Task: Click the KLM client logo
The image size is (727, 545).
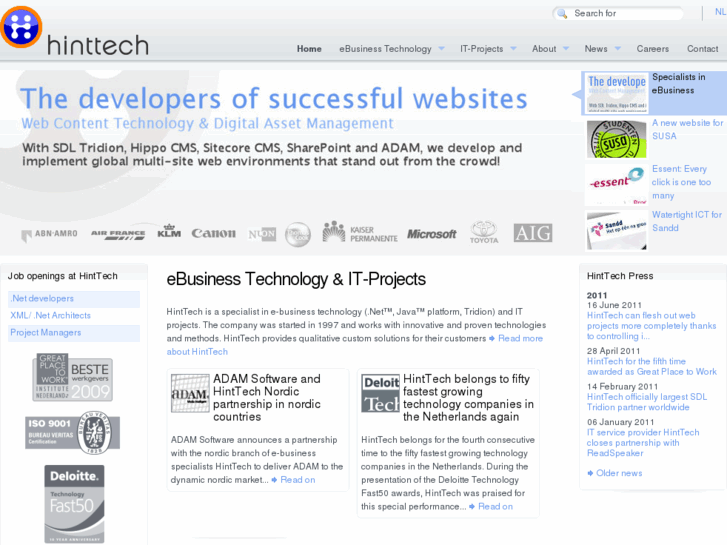Action: tap(169, 231)
